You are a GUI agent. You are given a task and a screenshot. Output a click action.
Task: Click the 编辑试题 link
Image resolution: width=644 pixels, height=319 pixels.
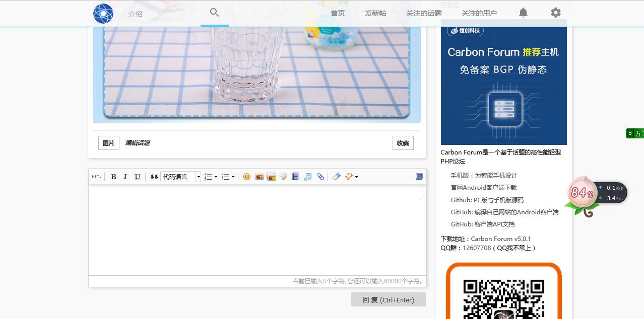tap(138, 143)
